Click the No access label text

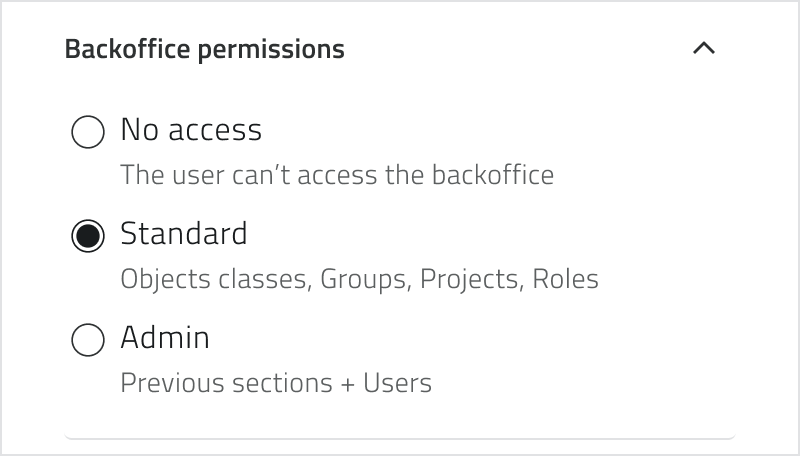click(x=191, y=130)
